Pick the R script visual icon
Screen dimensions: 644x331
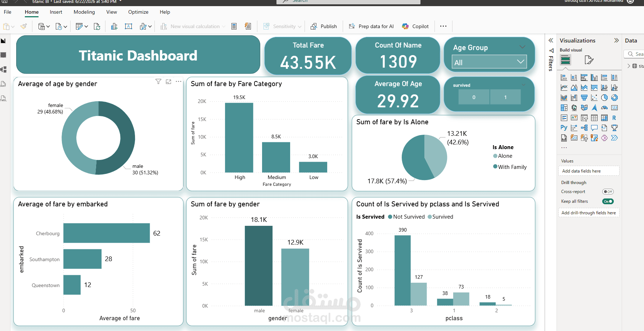click(614, 118)
